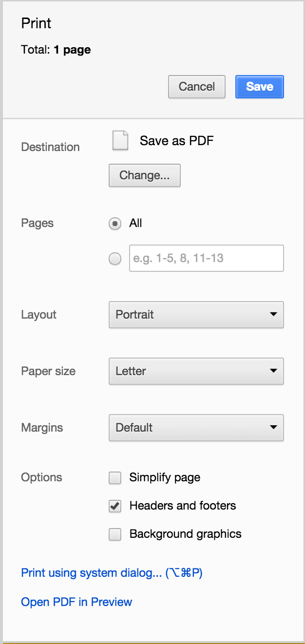Click Open PDF in Preview
Viewport: 305px width, 644px height.
(x=76, y=602)
